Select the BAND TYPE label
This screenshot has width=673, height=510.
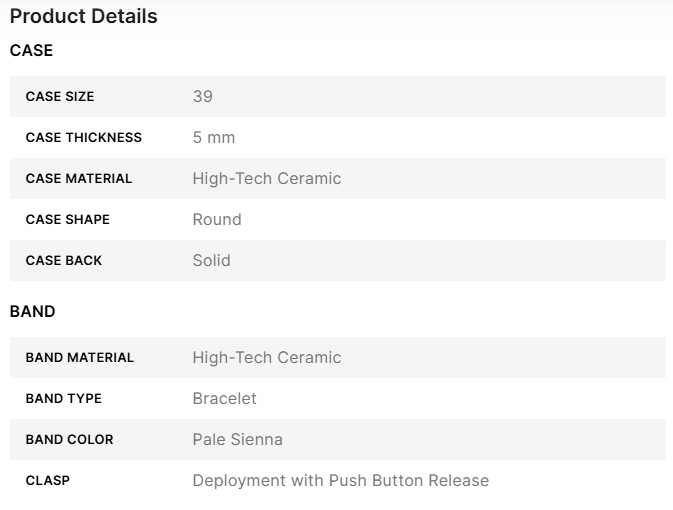tap(64, 399)
